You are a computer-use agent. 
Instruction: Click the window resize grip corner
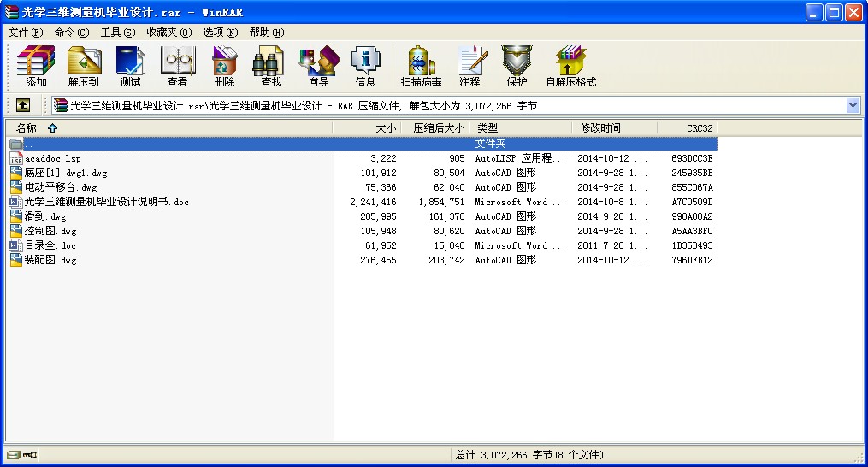859,457
